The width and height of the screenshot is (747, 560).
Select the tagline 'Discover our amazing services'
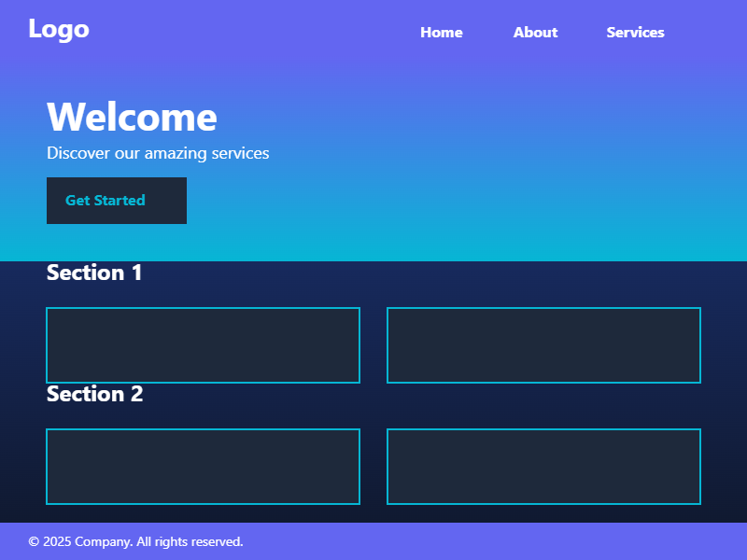coord(158,153)
